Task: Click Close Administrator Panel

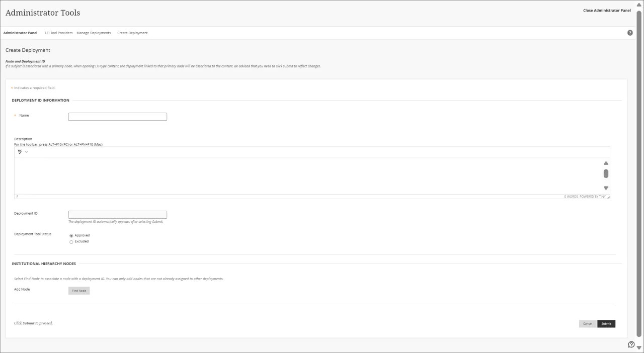Action: pyautogui.click(x=607, y=10)
